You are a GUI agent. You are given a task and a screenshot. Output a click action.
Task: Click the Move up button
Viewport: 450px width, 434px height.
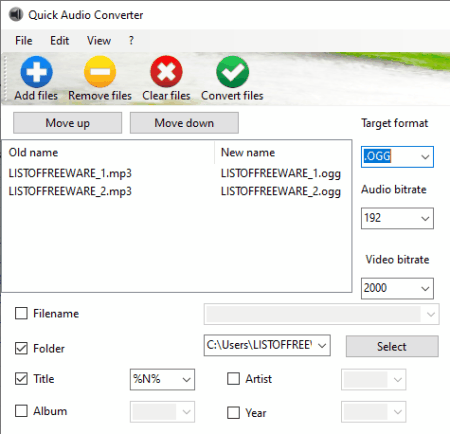(67, 123)
